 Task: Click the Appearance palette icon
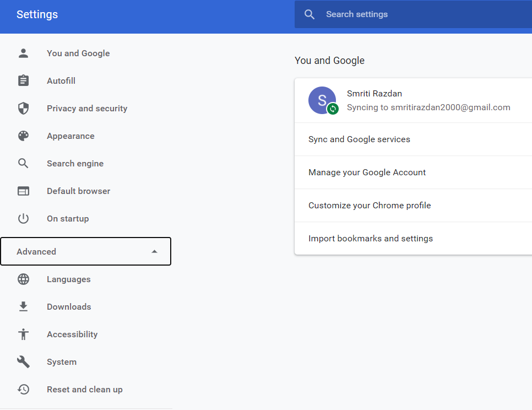pyautogui.click(x=24, y=136)
